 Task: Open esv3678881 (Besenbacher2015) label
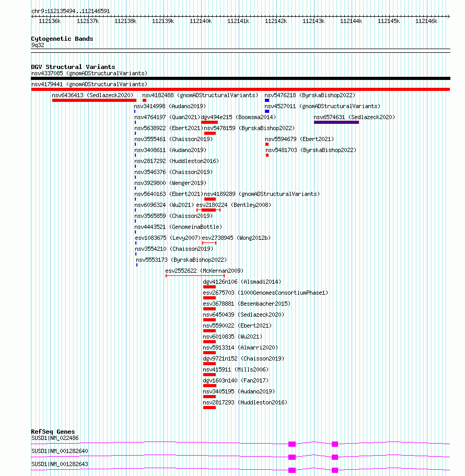coord(247,303)
